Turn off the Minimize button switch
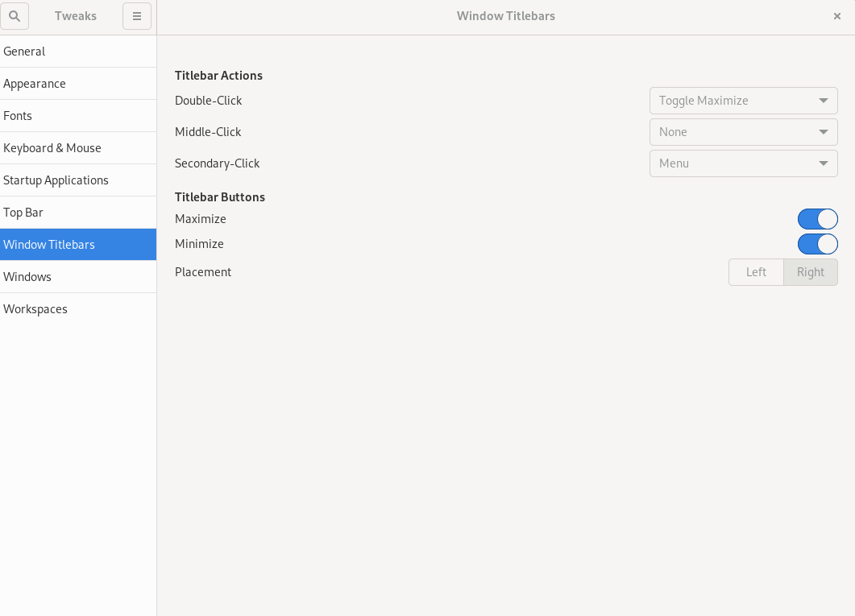 coord(818,244)
